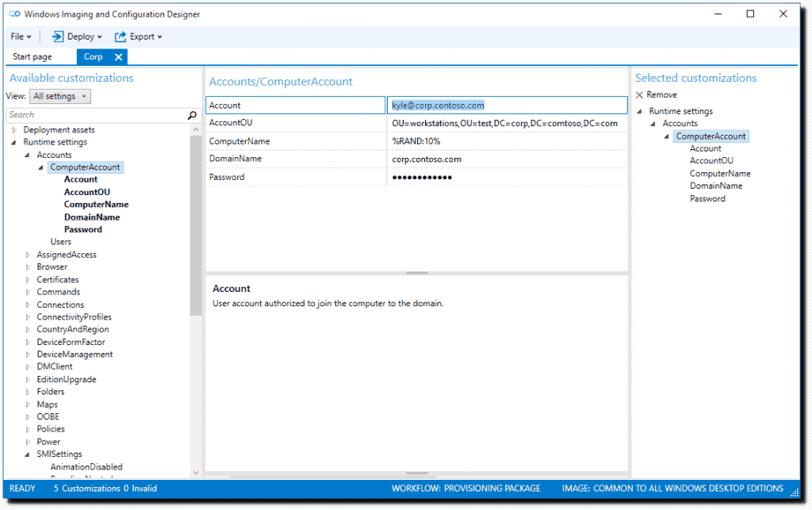This screenshot has width=812, height=510.
Task: Click the DomainName value corp.contoso.com
Action: point(507,159)
